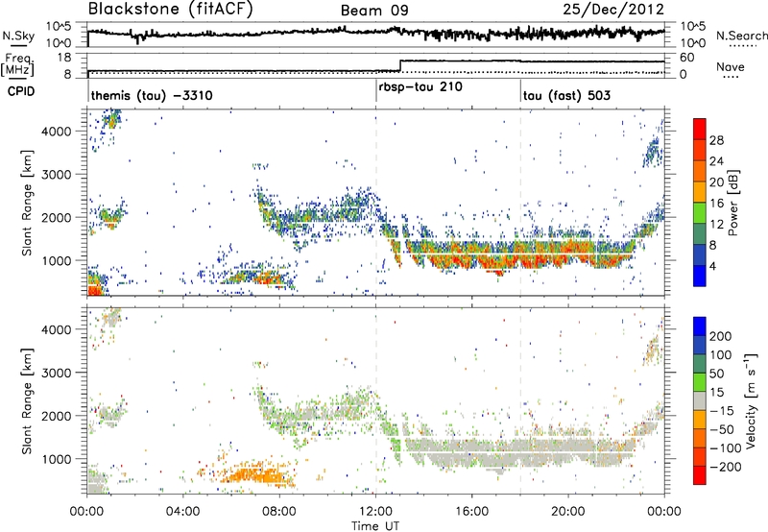768x532 pixels.
Task: Select the 'tau (fast) 503' CPID label
Action: (566, 95)
